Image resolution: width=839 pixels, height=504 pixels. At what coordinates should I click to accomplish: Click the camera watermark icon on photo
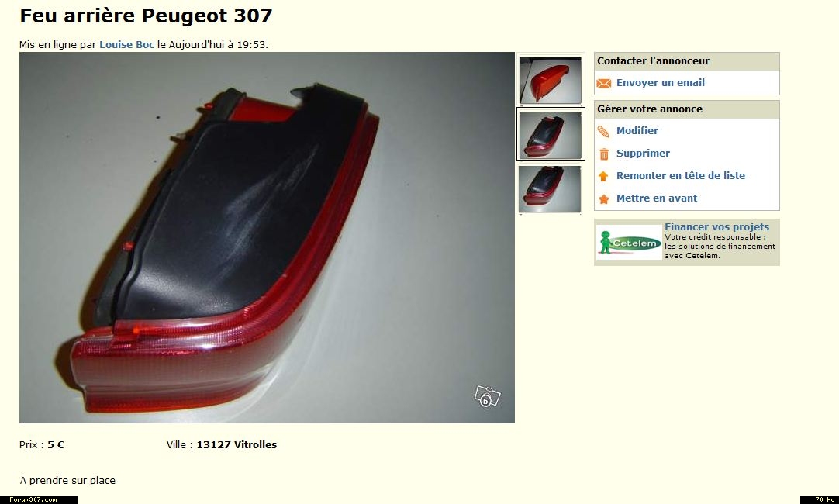(487, 396)
